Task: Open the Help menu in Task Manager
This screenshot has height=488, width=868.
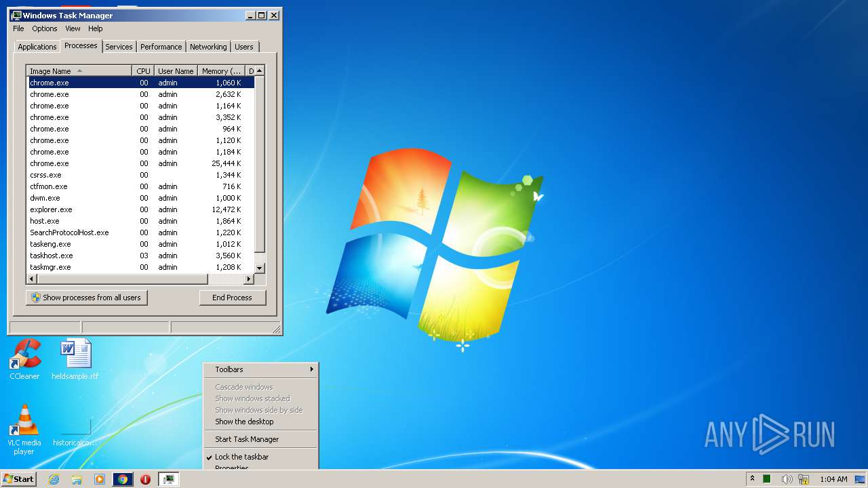Action: point(96,28)
